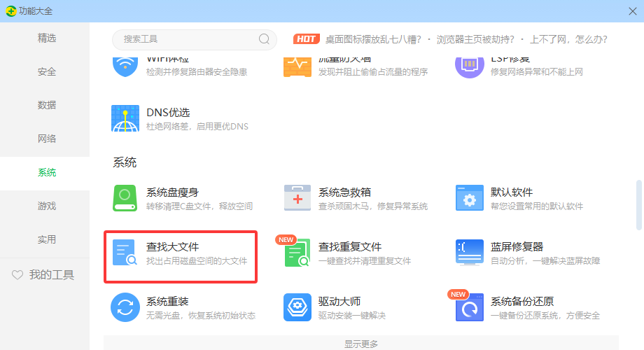Viewport: 644px width, 350px height.
Task: Click description 修复网络异常和不能上网
Action: (537, 72)
